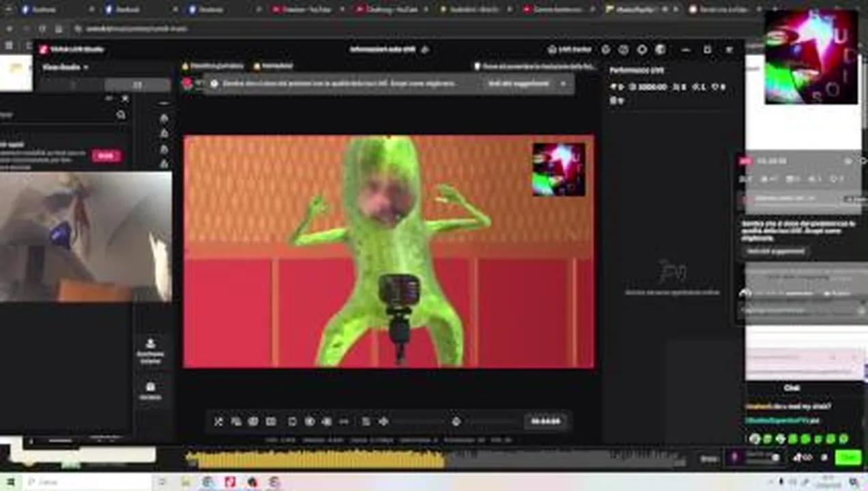Open the lightbulb tip about resolution
This screenshot has height=491, width=868.
535,66
